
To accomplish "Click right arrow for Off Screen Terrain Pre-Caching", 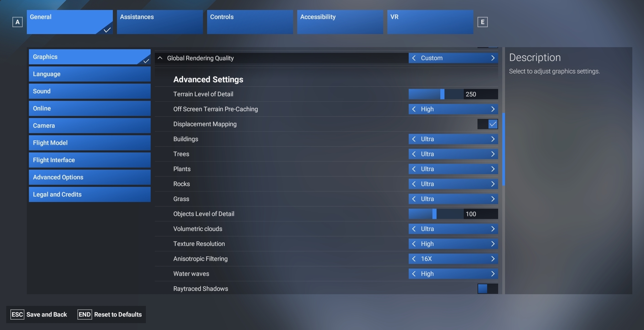I will 493,109.
